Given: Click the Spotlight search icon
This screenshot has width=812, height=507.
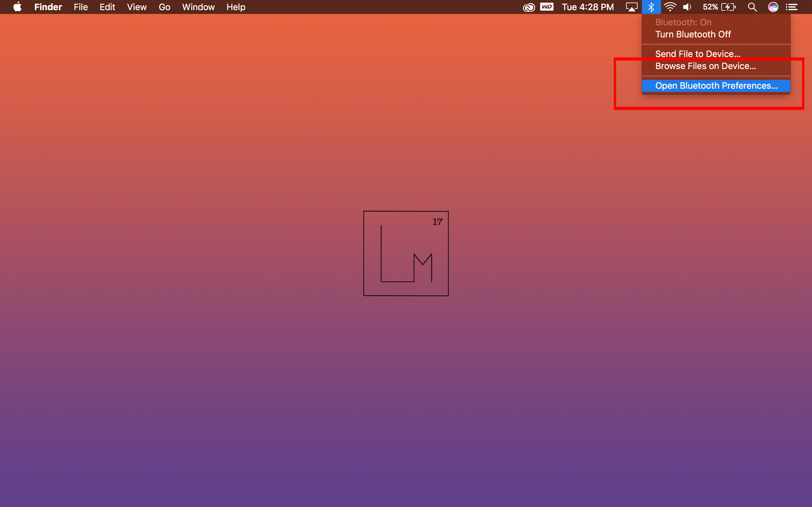Looking at the screenshot, I should tap(754, 6).
